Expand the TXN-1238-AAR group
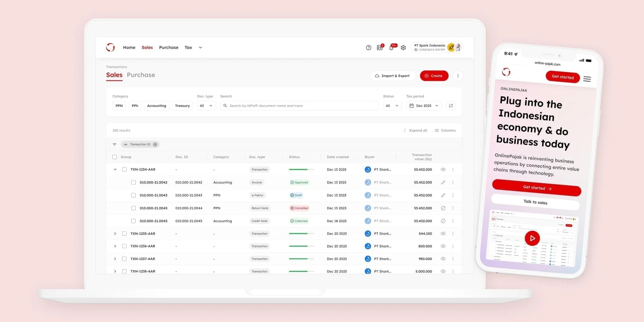The height and width of the screenshot is (322, 644). [x=115, y=271]
